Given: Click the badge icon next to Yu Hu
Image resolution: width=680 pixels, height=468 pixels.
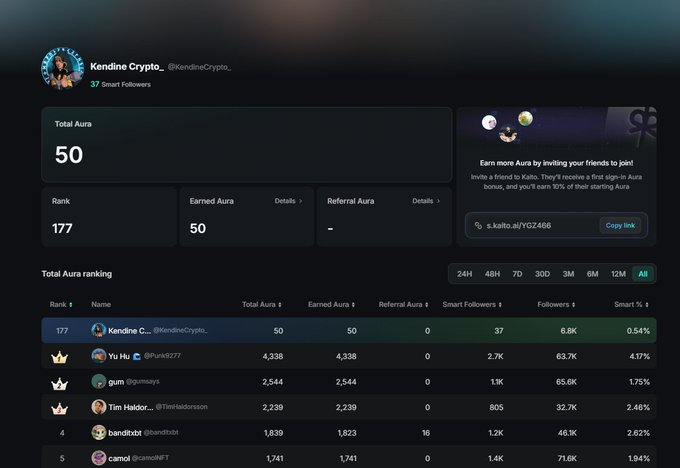Looking at the screenshot, I should pos(136,356).
